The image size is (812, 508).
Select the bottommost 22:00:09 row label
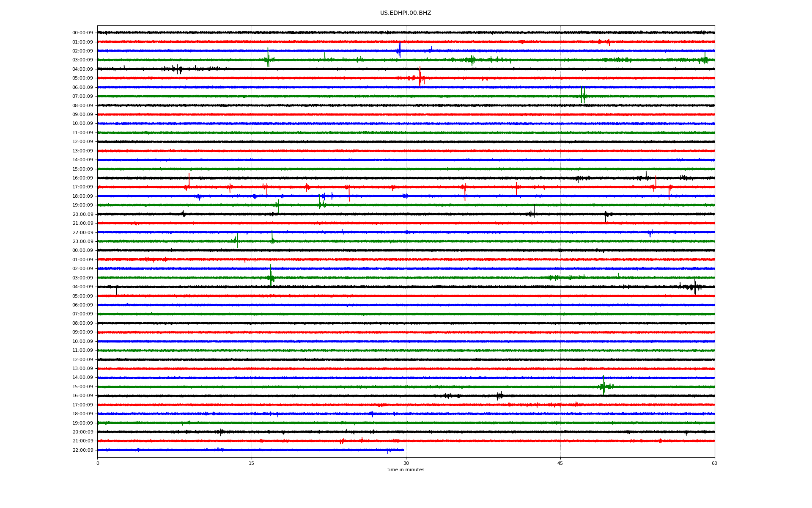click(x=82, y=450)
